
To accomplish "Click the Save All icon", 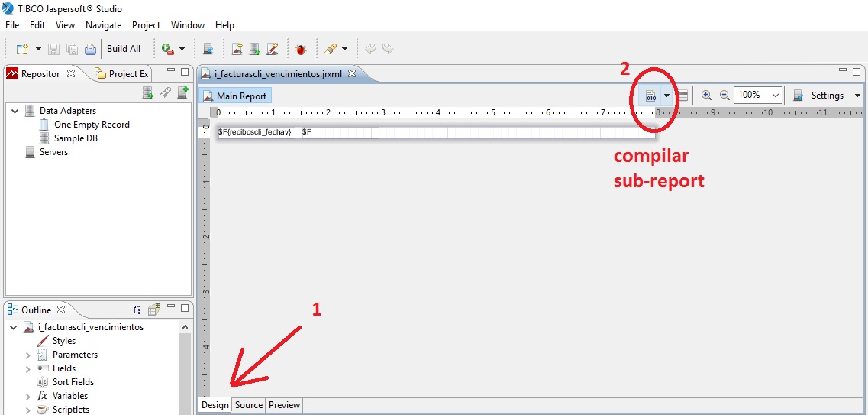I will (72, 49).
